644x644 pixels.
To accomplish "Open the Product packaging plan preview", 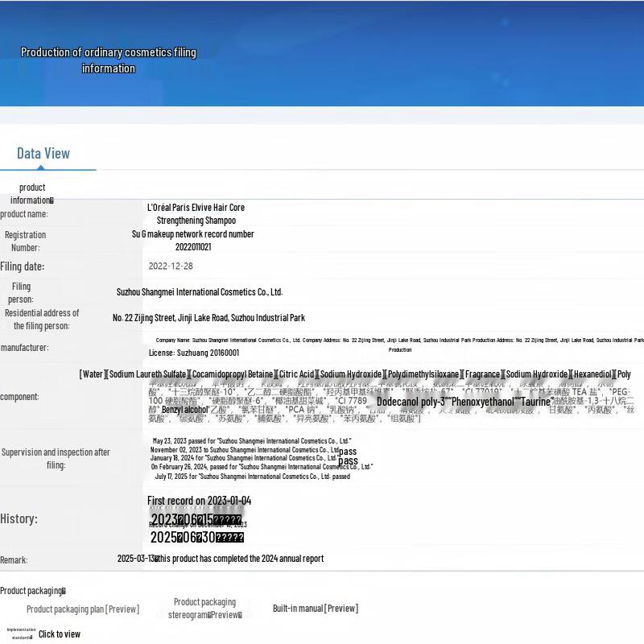I will [83, 609].
